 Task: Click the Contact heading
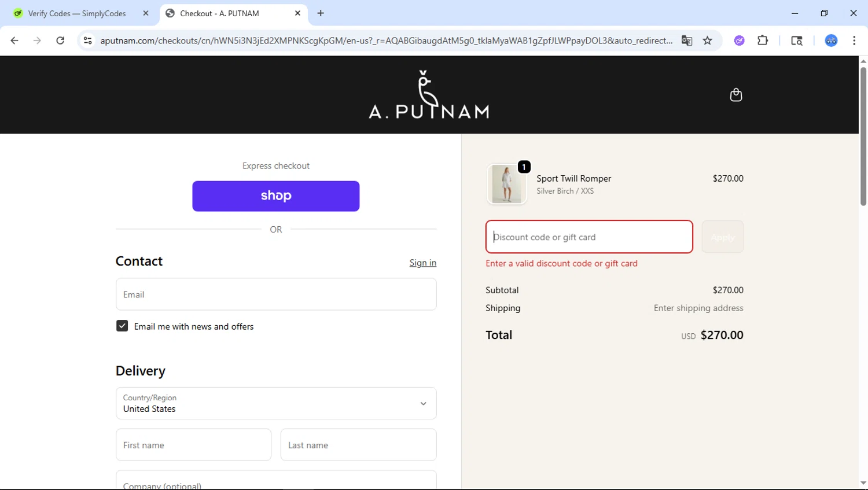(x=139, y=261)
